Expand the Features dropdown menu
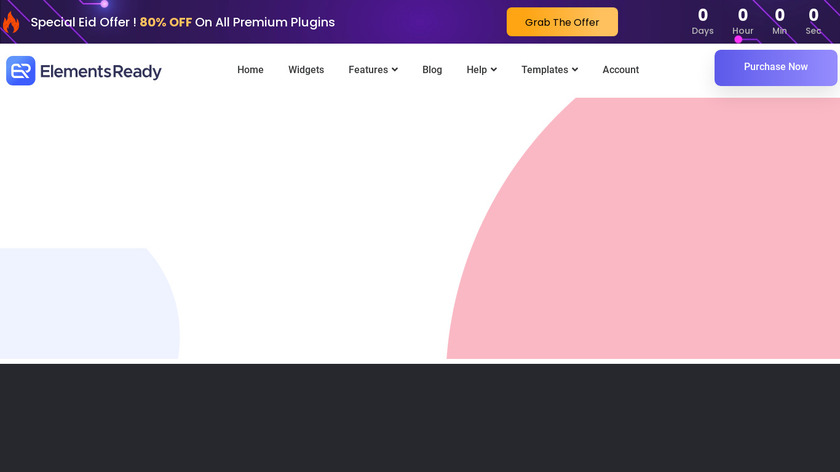The image size is (840, 472). coord(373,70)
